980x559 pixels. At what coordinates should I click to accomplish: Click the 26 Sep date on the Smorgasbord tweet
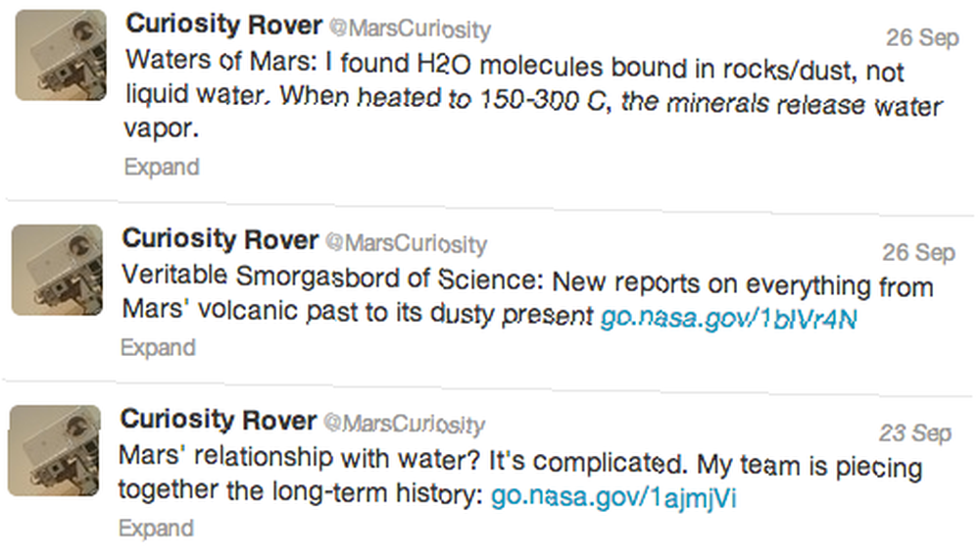(x=919, y=253)
